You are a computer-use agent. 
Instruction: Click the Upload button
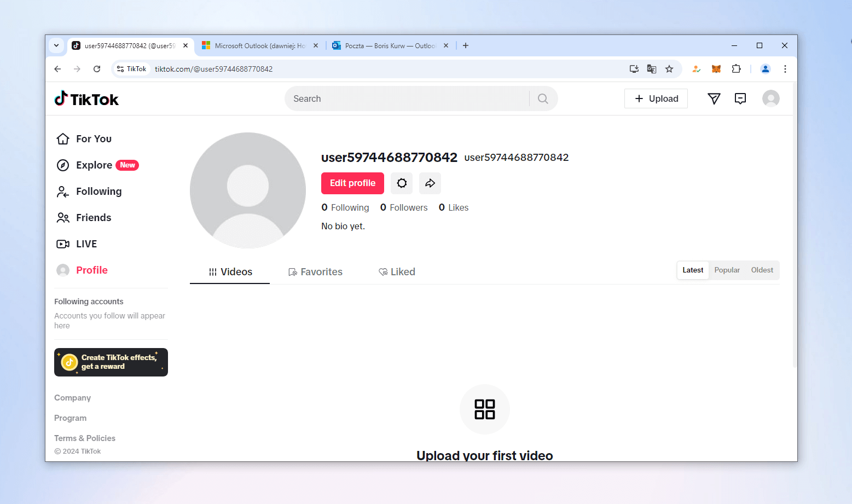pos(656,99)
